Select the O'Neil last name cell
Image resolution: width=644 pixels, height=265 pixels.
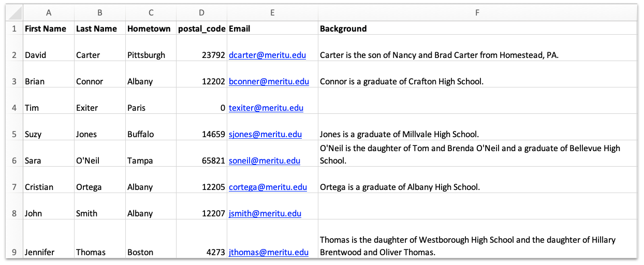pyautogui.click(x=100, y=154)
